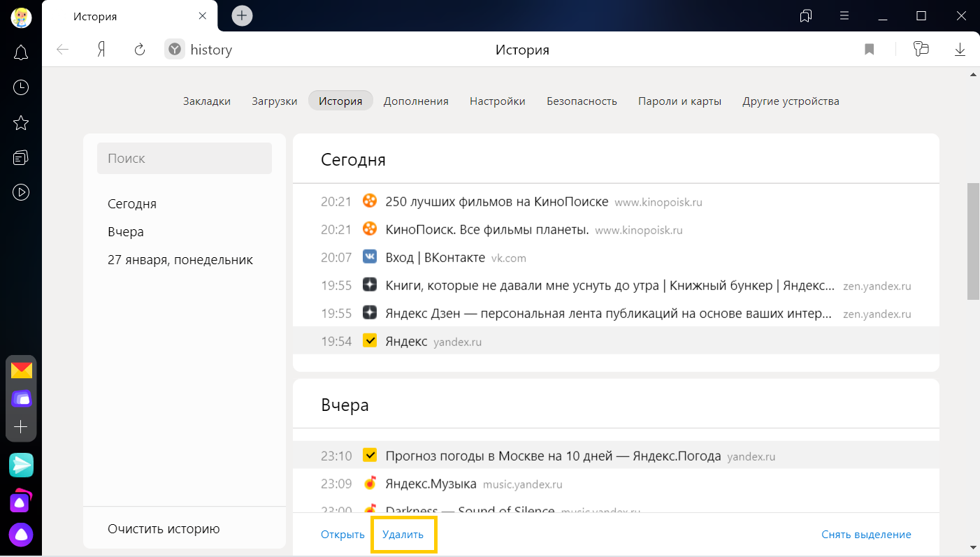Switch to the Настройки tab
This screenshot has height=557, width=980.
(498, 101)
